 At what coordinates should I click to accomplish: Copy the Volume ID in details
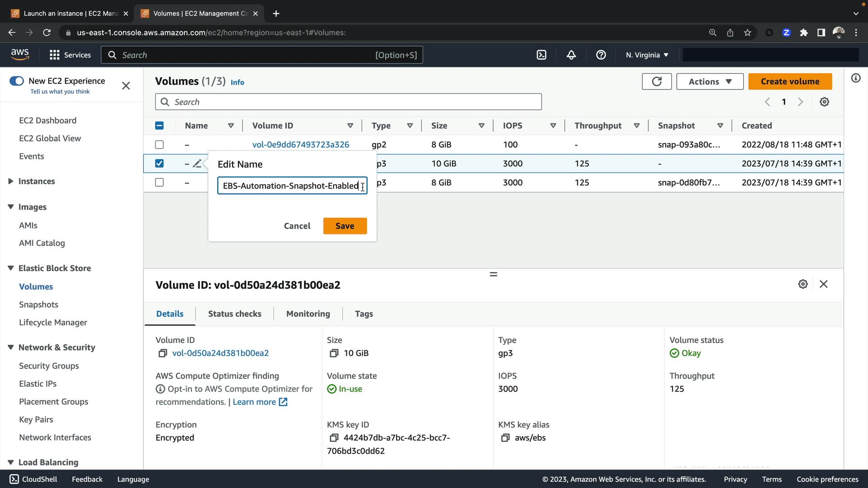click(163, 353)
